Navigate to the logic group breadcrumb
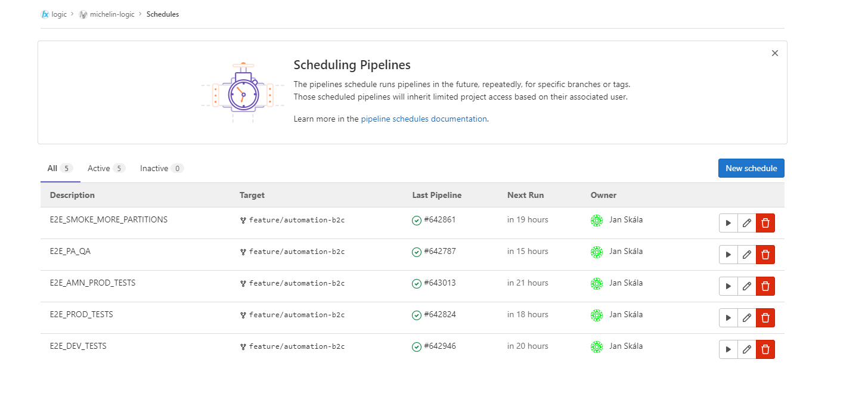868x409 pixels. click(59, 14)
